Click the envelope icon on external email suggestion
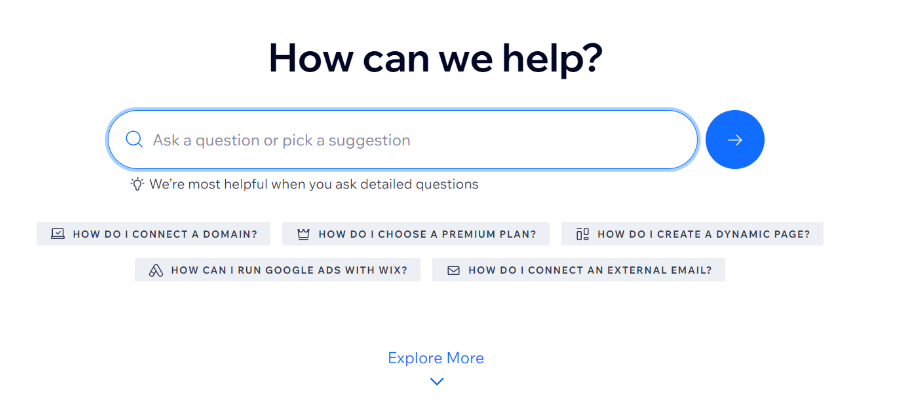This screenshot has width=908, height=417. click(x=453, y=270)
